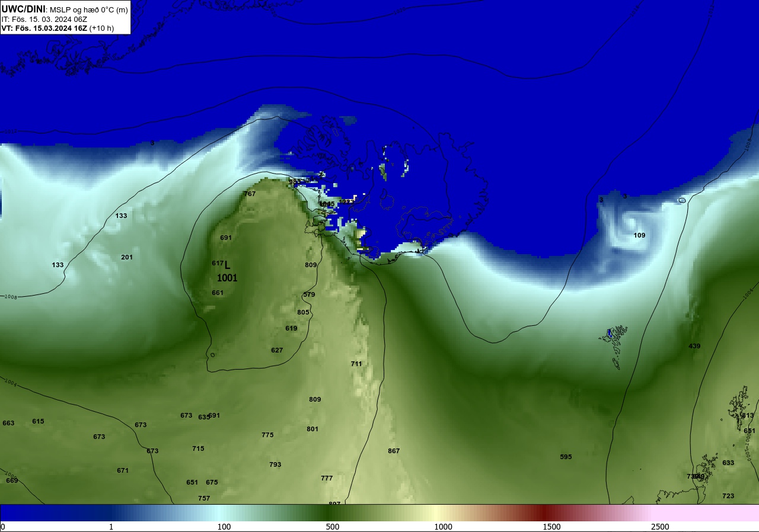Click the 500 tick label on color scale
The height and width of the screenshot is (532, 759).
pos(333,527)
